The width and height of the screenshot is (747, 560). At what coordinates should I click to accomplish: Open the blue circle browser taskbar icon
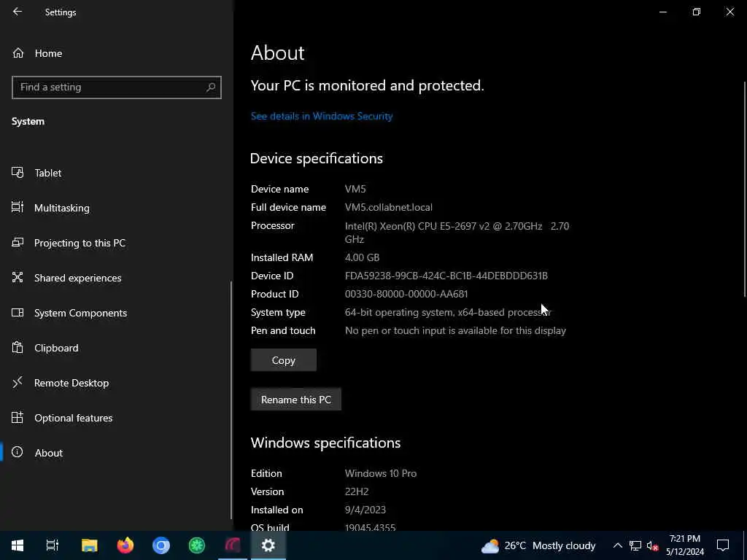(161, 545)
